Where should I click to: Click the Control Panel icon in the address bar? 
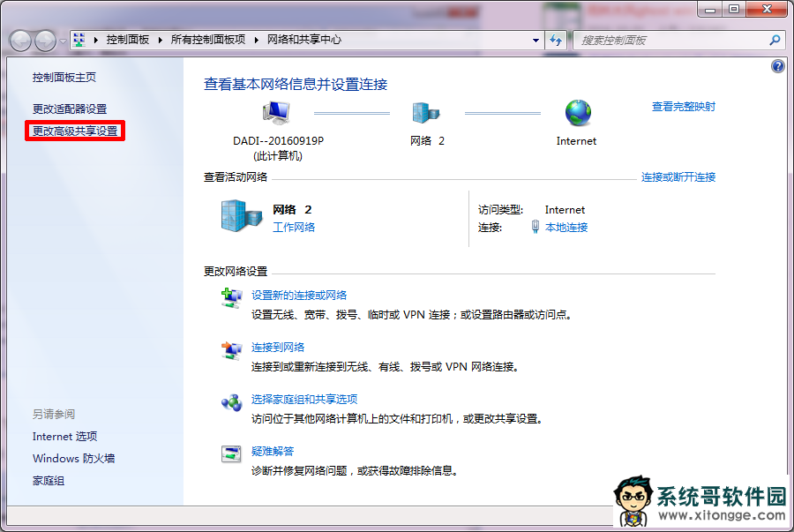tap(79, 40)
